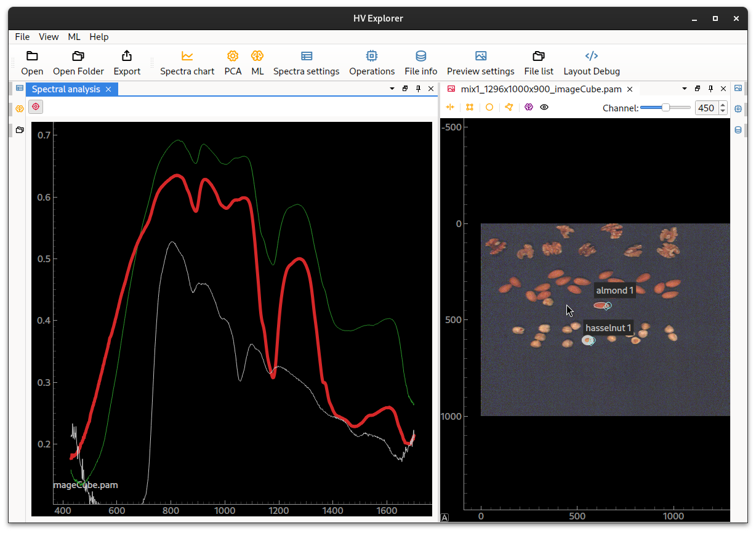Toggle the eye visibility icon in image toolbar
The width and height of the screenshot is (756, 533).
[544, 107]
